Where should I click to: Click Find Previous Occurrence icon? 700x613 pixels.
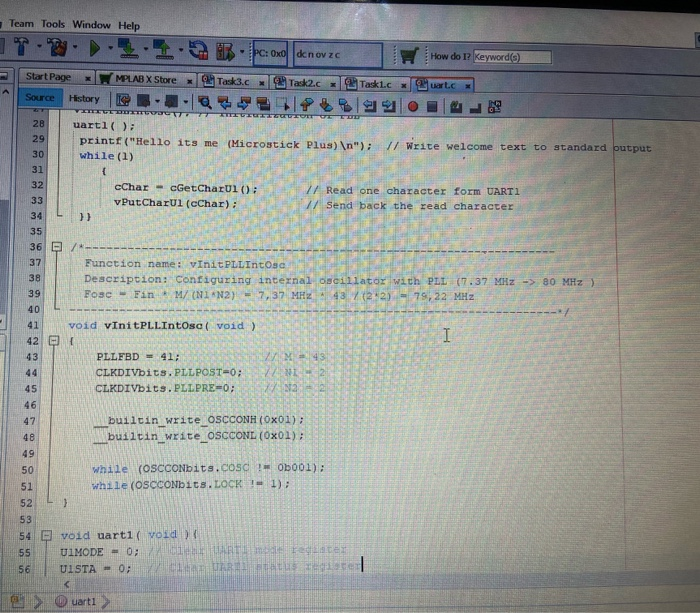(224, 103)
